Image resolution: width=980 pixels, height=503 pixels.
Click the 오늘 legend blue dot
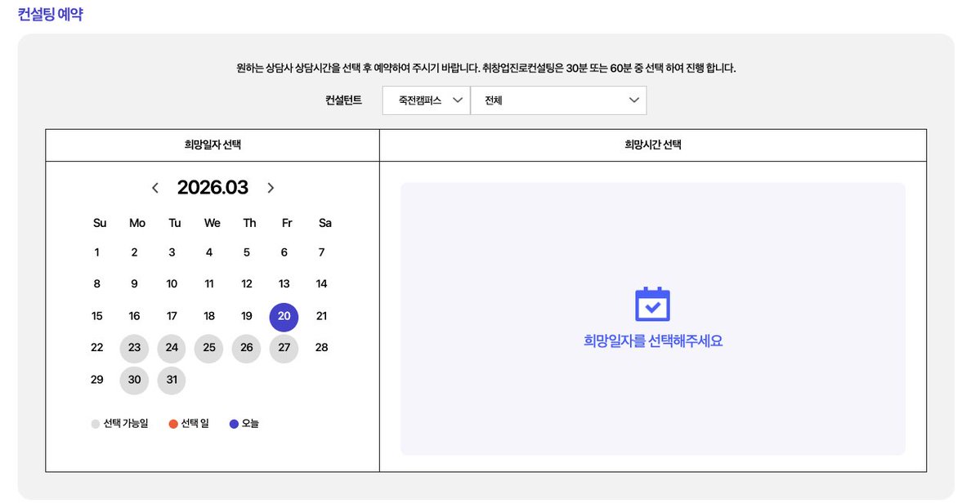click(234, 425)
